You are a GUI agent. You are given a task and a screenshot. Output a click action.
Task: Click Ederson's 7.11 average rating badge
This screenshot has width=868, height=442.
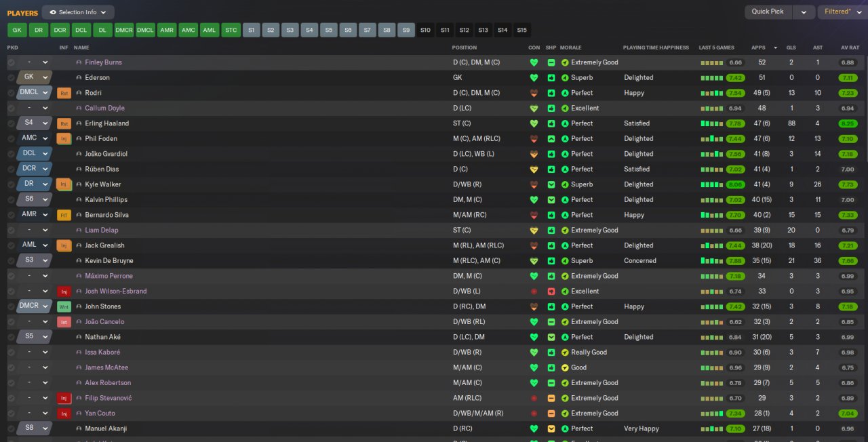point(848,77)
